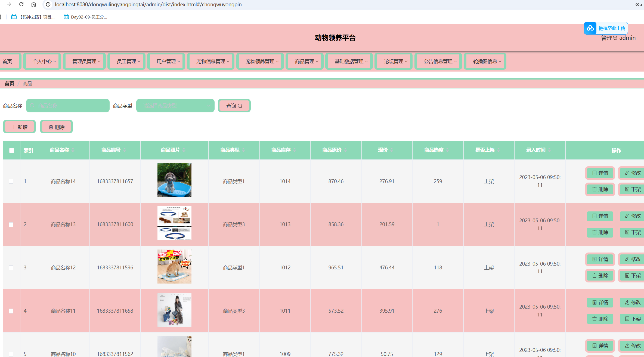Expand the 宠物信息管理 menu
The image size is (644, 357).
[211, 61]
